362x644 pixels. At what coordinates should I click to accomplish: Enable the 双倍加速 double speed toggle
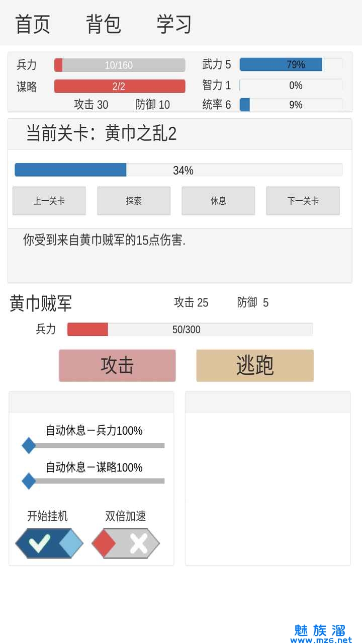click(x=126, y=543)
